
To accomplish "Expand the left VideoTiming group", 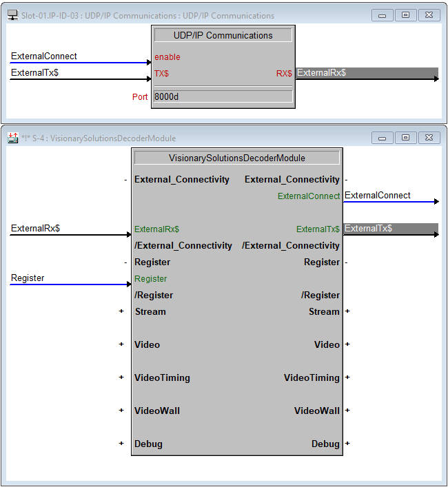I will tap(121, 377).
